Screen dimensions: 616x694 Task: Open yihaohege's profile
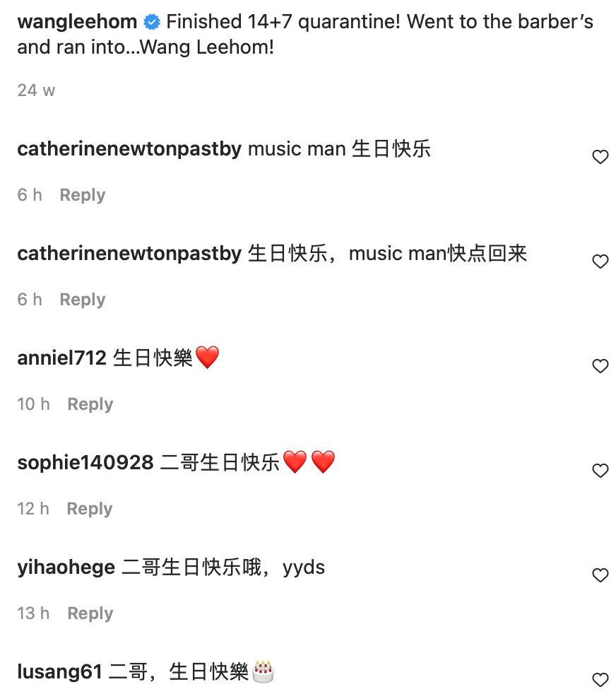point(66,567)
